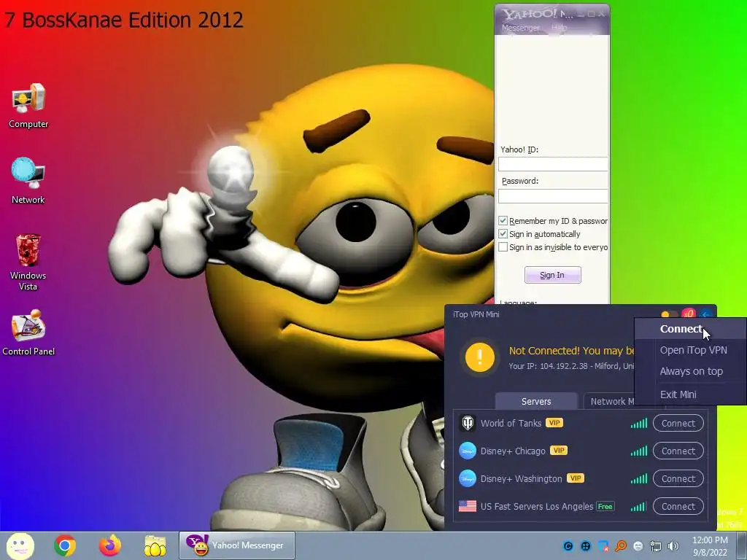Click the Disney+ Washington VIP badge
The image size is (747, 560).
[575, 478]
